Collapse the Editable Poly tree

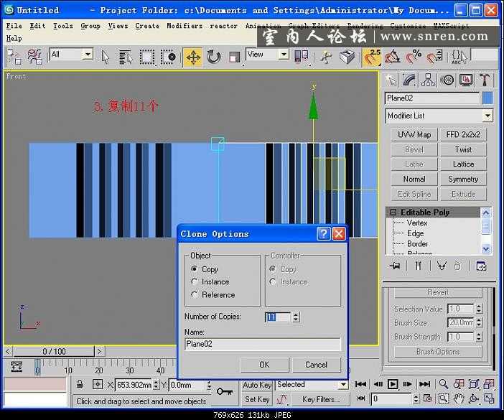pos(393,213)
